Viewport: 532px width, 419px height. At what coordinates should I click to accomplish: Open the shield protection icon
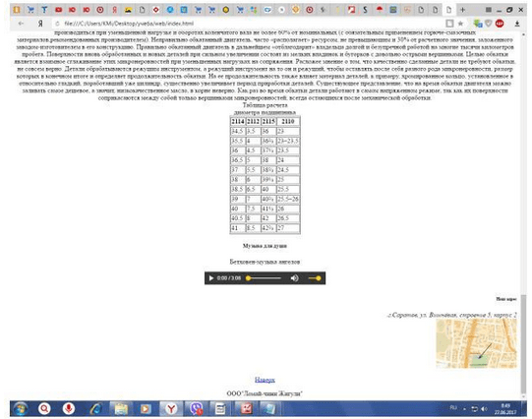(x=488, y=24)
